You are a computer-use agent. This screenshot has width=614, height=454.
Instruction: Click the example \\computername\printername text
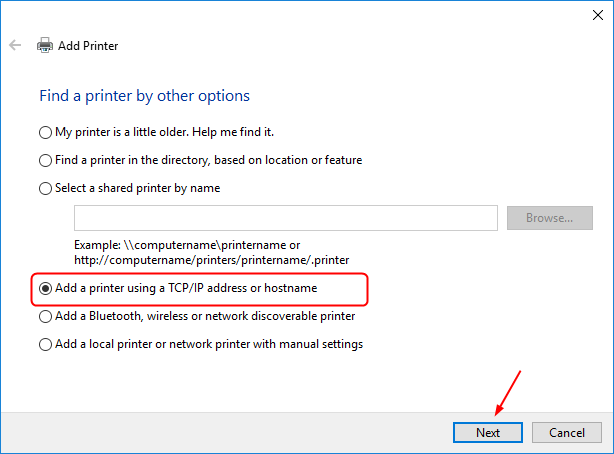pyautogui.click(x=187, y=245)
